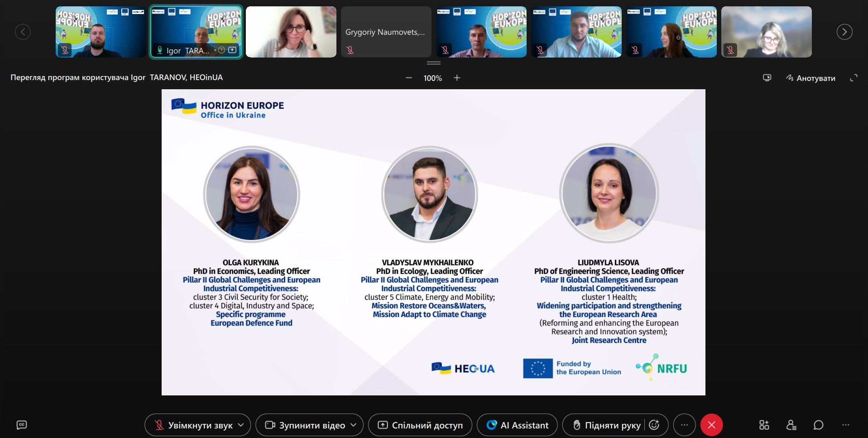
Task: Open Спільний доступ sharing button
Action: [x=420, y=425]
